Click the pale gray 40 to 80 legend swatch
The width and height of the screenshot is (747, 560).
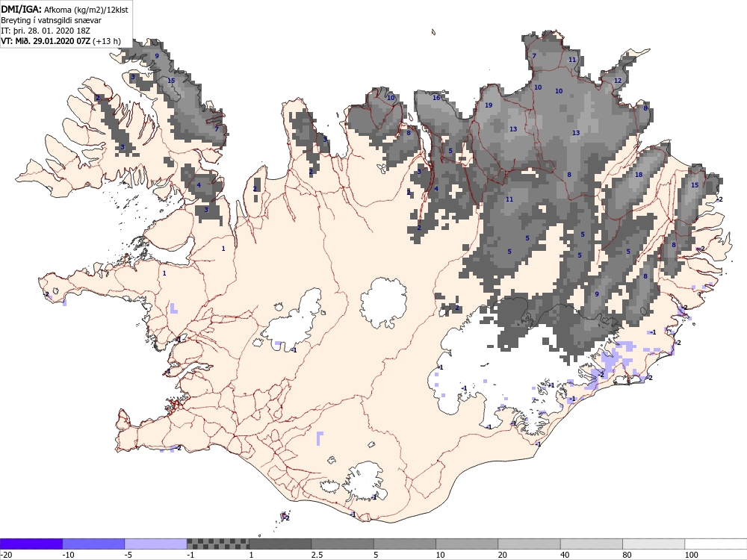click(591, 544)
